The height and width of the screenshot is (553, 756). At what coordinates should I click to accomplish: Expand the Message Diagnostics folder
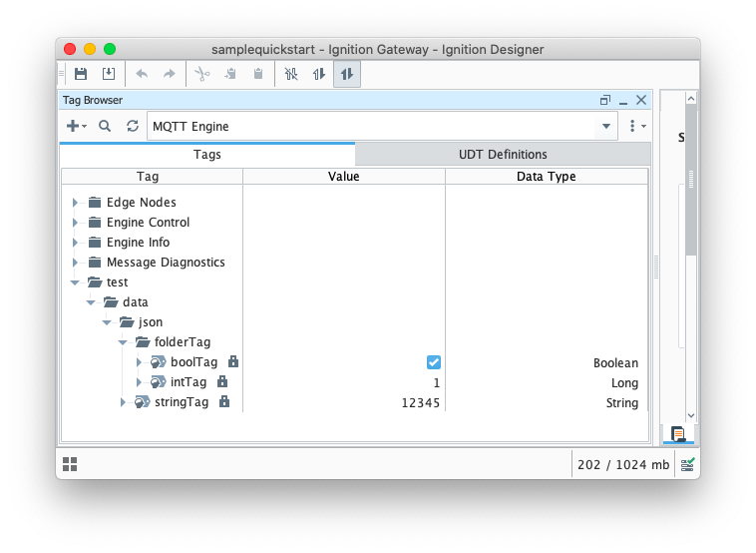click(75, 262)
